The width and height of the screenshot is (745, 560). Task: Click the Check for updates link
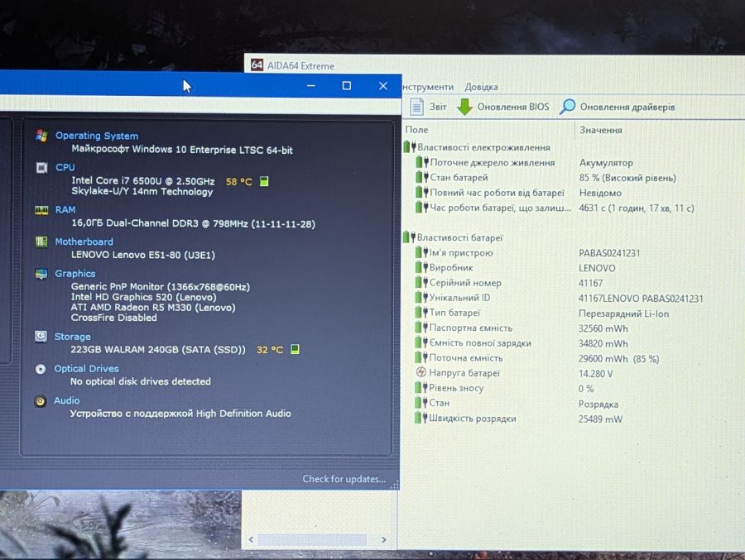pyautogui.click(x=344, y=479)
